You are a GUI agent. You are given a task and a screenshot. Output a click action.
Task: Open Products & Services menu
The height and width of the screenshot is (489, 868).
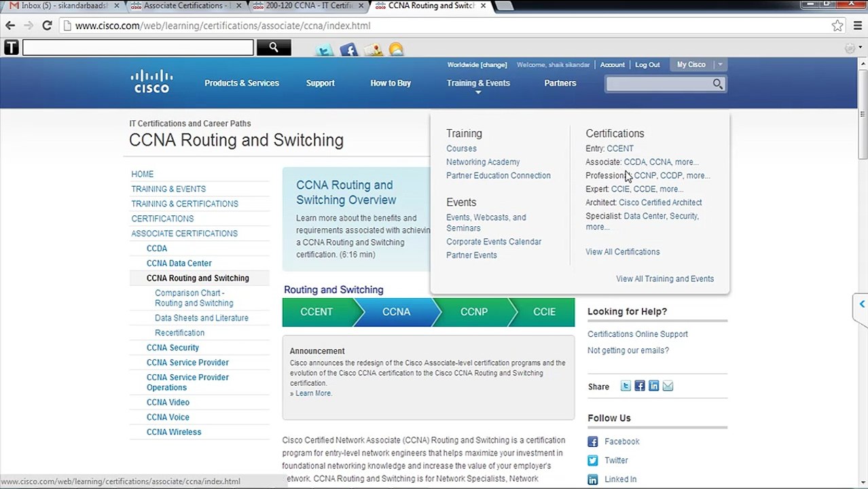(242, 83)
